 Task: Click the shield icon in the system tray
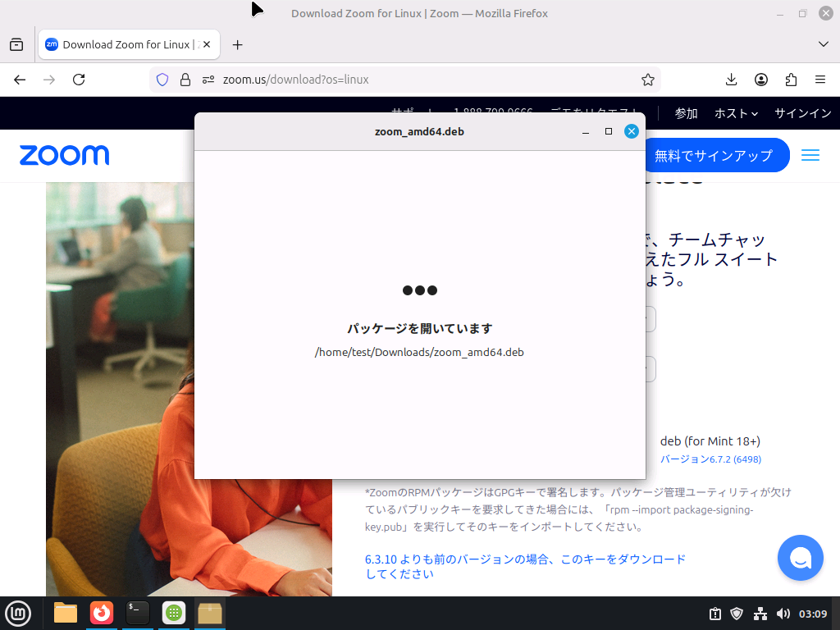point(737,613)
